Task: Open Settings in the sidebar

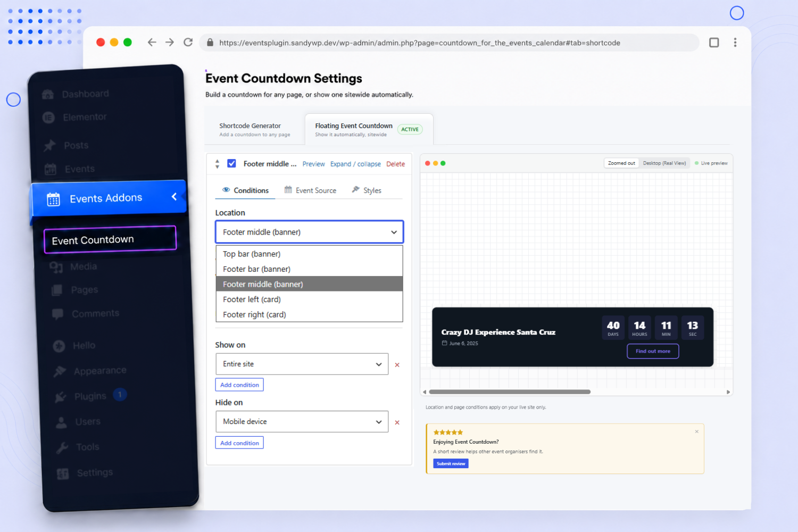Action: pos(95,473)
